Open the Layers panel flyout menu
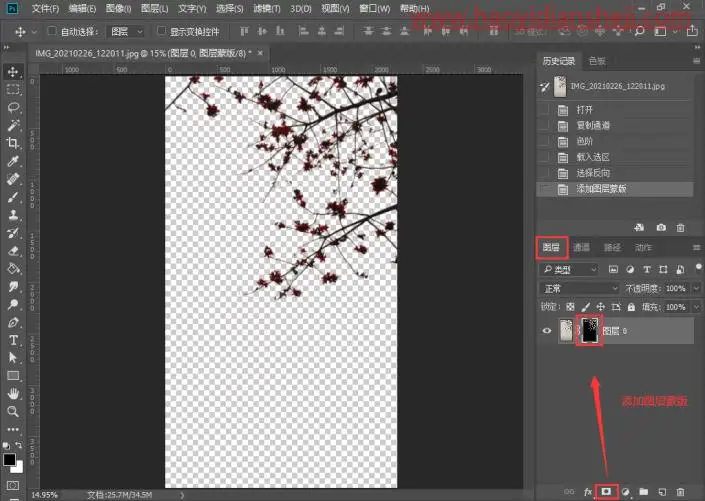This screenshot has height=501, width=705. [696, 247]
